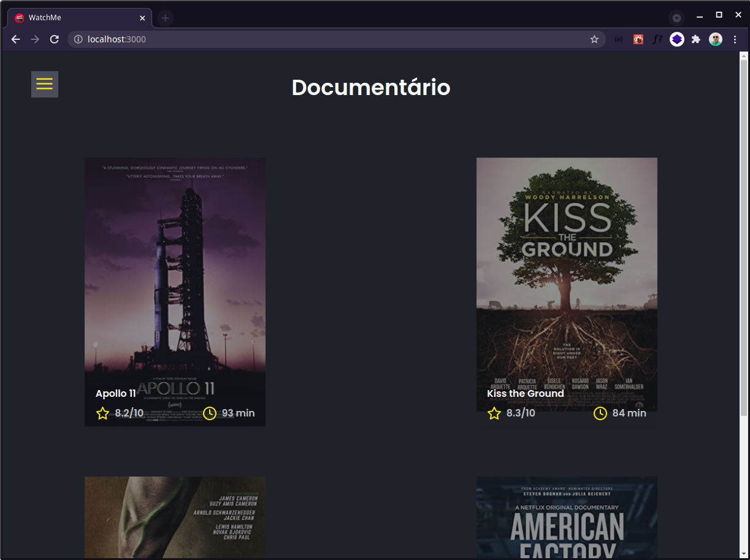Viewport: 750px width, 560px height.
Task: Close the WatchMe tab
Action: click(142, 18)
